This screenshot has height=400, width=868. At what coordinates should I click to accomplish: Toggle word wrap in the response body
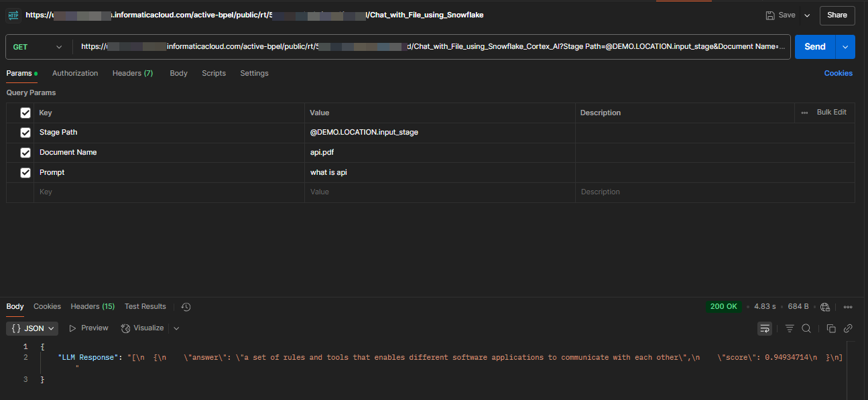pyautogui.click(x=765, y=328)
